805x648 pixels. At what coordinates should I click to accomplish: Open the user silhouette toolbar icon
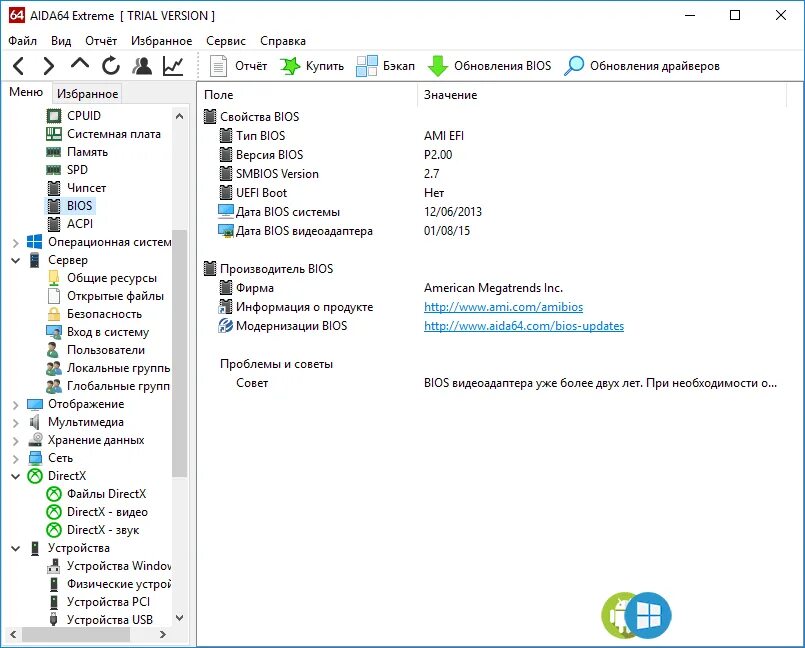[x=142, y=66]
